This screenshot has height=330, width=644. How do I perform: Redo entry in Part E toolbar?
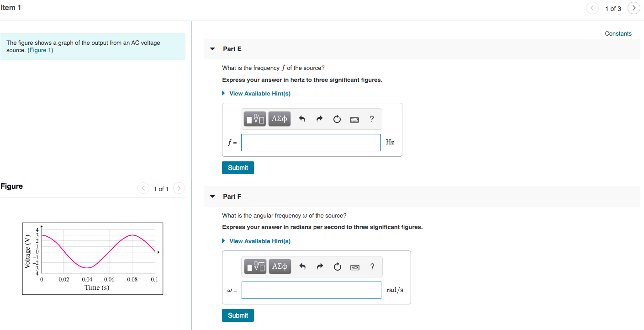tap(319, 119)
